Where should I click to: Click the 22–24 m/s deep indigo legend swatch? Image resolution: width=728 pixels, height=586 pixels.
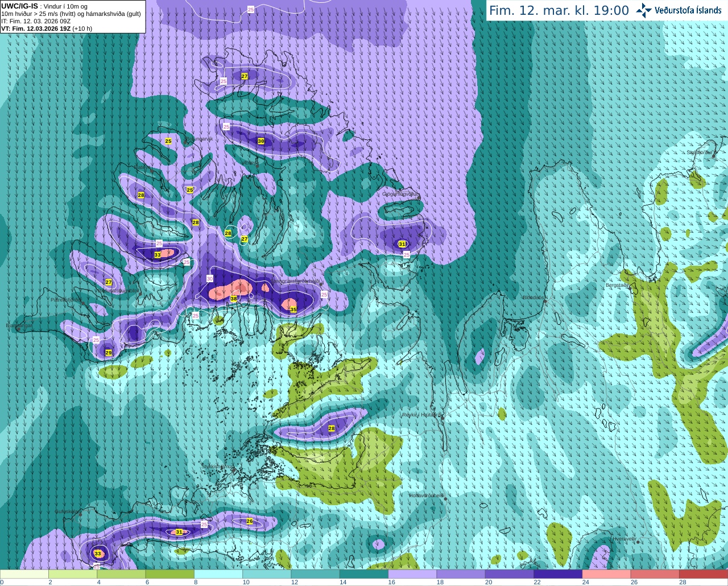click(558, 574)
